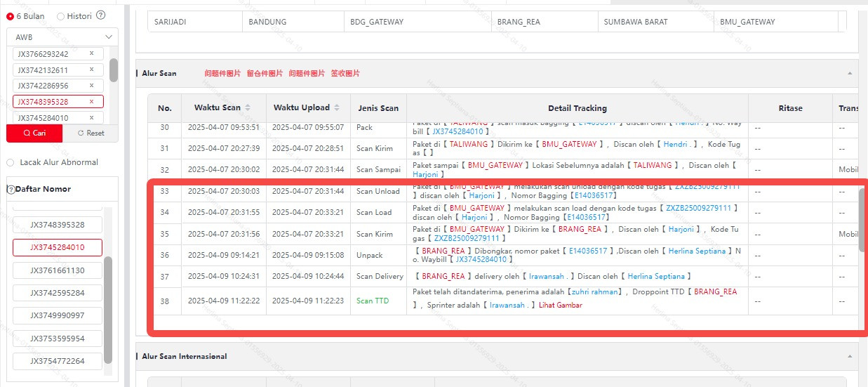Open help icon beside Daftar Nomor

pyautogui.click(x=11, y=189)
